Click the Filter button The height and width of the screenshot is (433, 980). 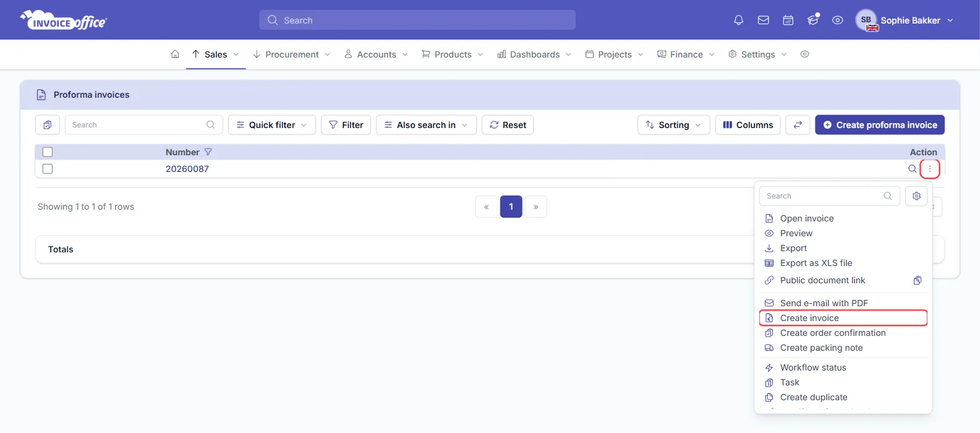pyautogui.click(x=346, y=125)
